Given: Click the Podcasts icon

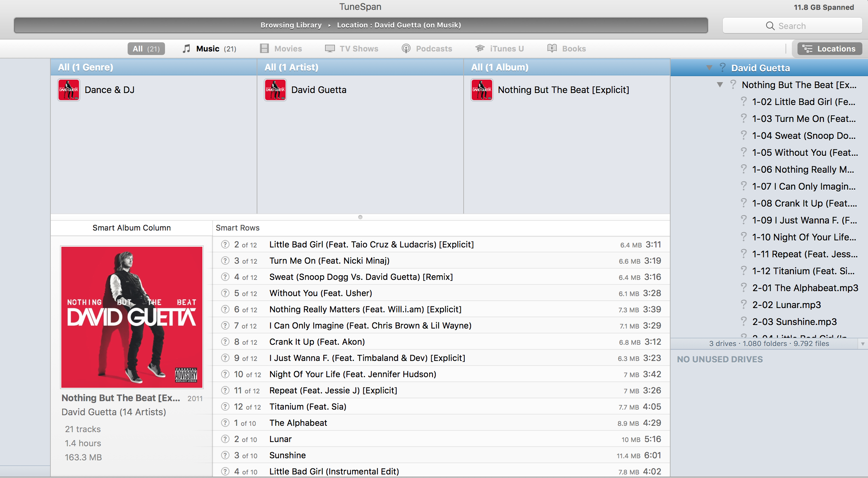Looking at the screenshot, I should pos(406,49).
